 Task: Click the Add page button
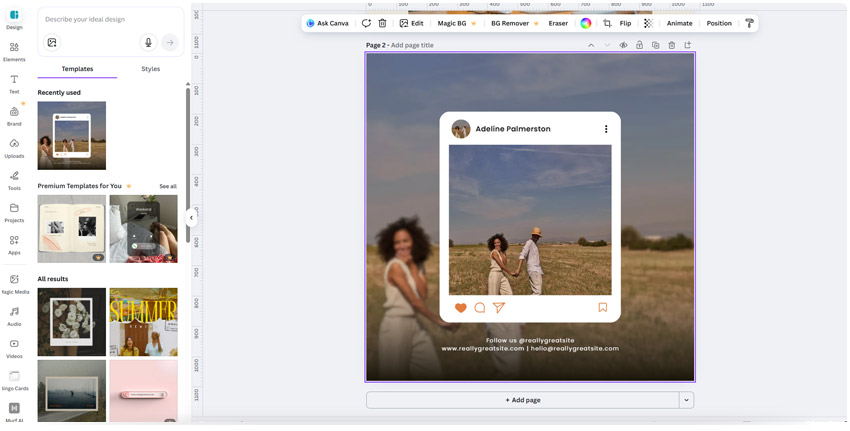pyautogui.click(x=523, y=400)
